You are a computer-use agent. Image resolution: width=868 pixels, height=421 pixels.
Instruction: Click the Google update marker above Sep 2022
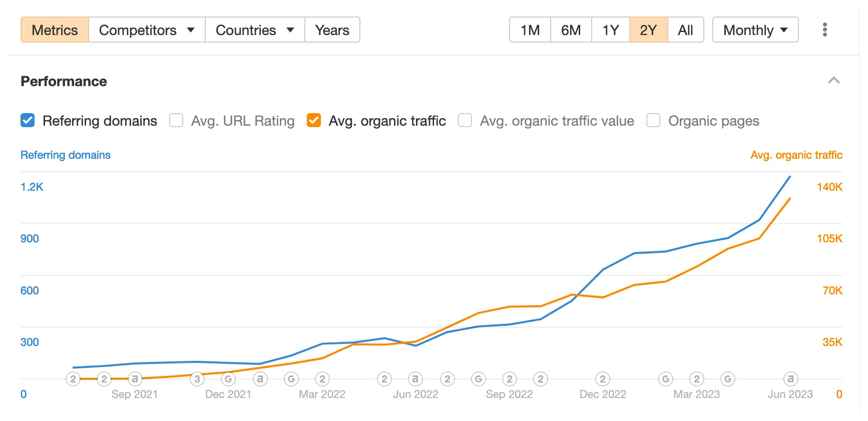coord(479,379)
